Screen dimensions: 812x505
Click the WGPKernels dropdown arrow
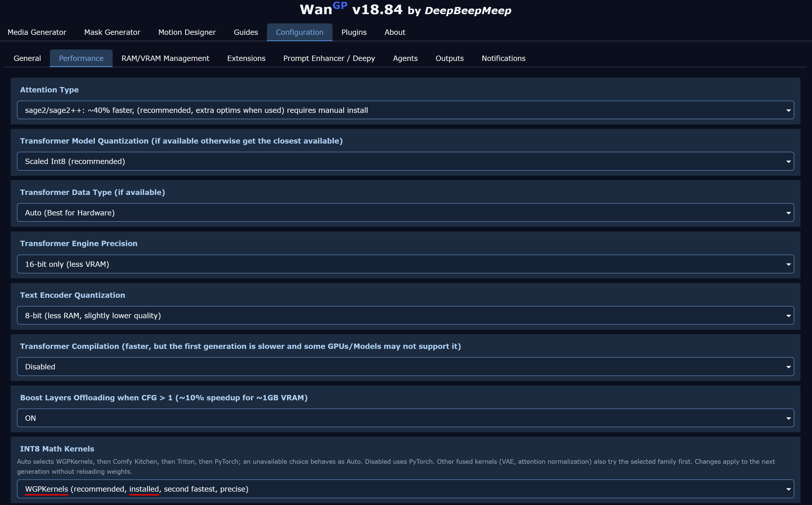click(x=788, y=489)
